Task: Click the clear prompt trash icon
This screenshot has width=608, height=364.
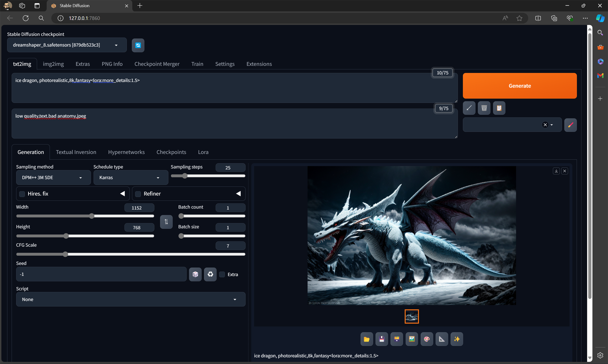Action: pos(484,108)
